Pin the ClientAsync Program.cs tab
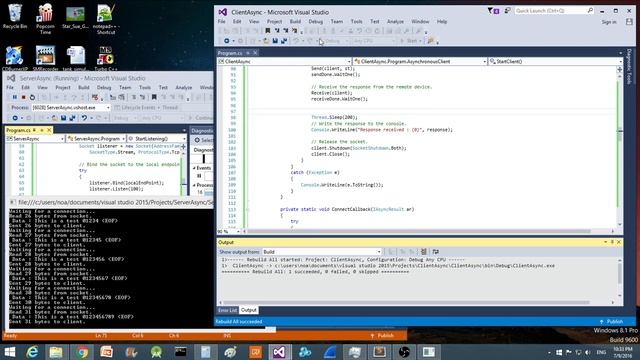The width and height of the screenshot is (640, 360). 248,53
